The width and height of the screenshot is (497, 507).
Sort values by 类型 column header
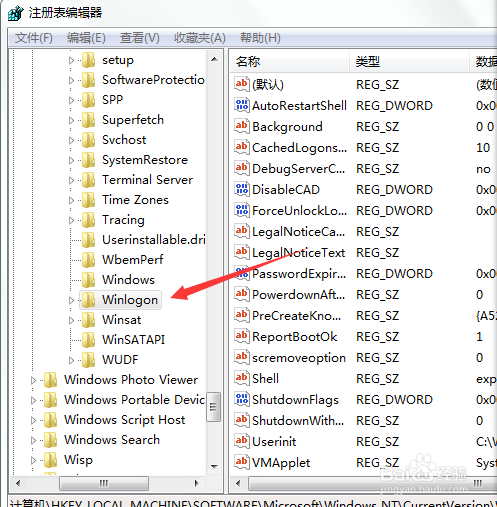[409, 62]
